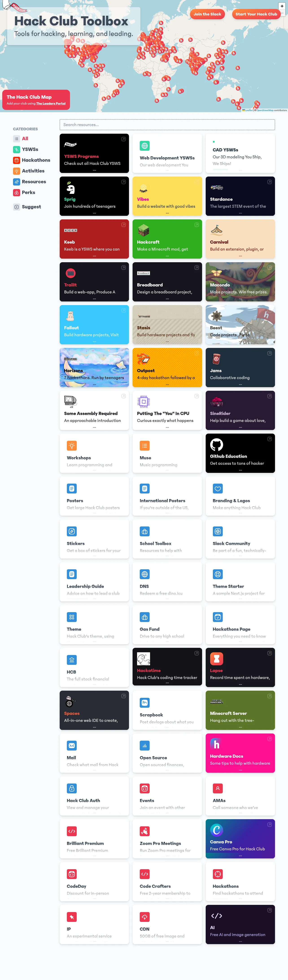Click the envelope icon on Mail card

[72, 745]
